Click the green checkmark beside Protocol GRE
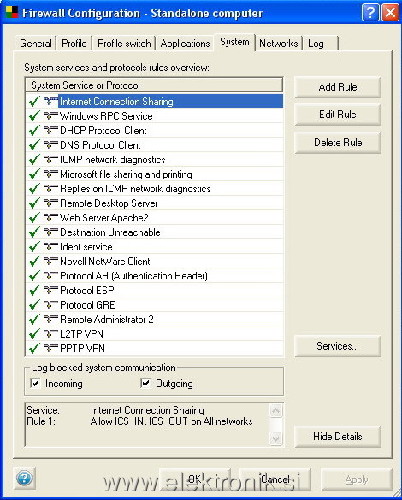The height and width of the screenshot is (500, 402). [x=33, y=305]
